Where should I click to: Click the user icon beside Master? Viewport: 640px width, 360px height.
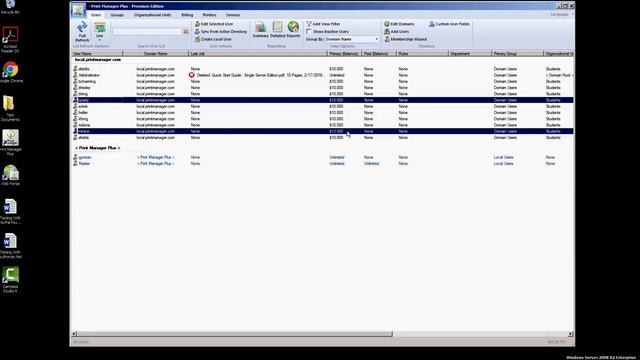[75, 163]
